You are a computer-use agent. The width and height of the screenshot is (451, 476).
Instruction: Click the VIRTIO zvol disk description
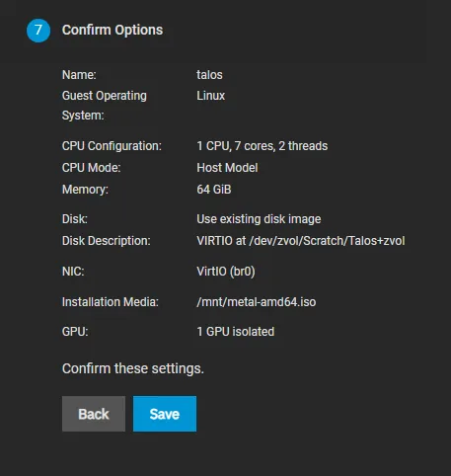301,241
